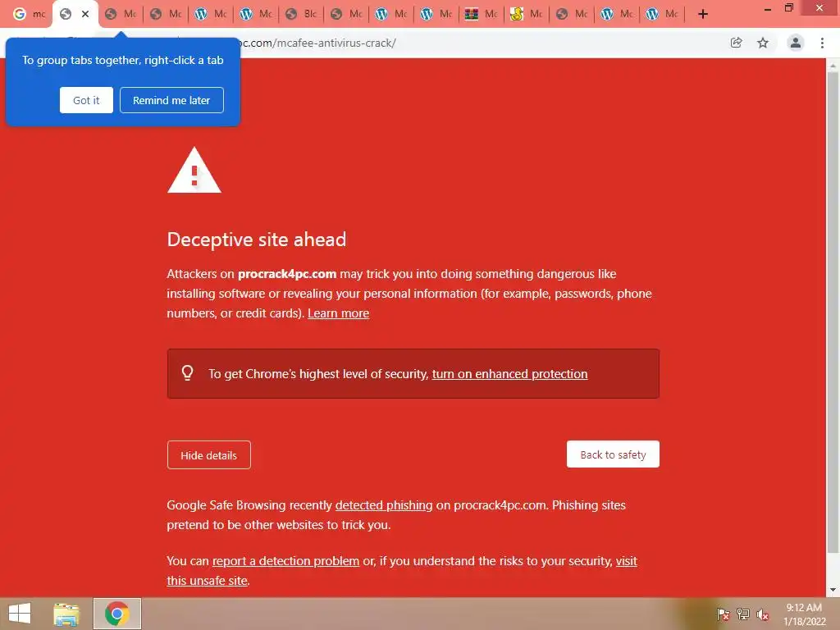Click the Learn more link
The width and height of the screenshot is (840, 630).
(338, 313)
